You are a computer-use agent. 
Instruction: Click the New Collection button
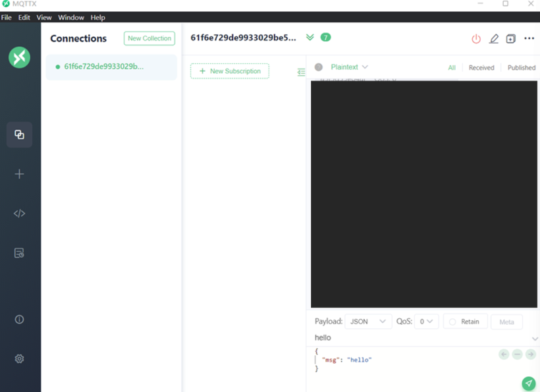149,38
